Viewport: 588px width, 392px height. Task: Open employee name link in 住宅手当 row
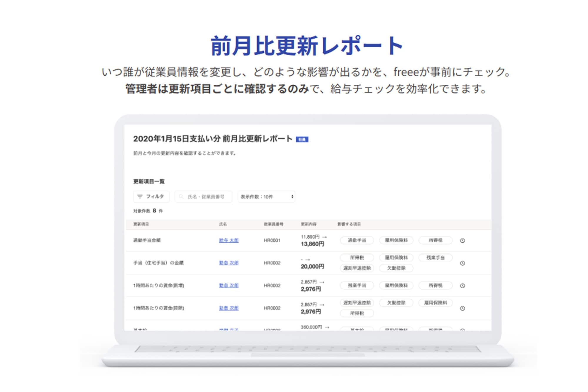tap(229, 263)
